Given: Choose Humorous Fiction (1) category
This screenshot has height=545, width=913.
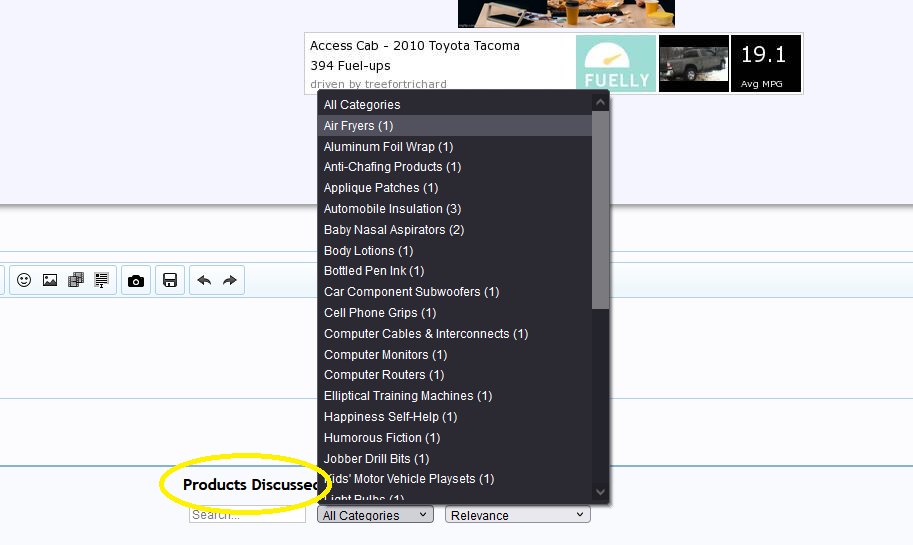Looking at the screenshot, I should coord(455,438).
